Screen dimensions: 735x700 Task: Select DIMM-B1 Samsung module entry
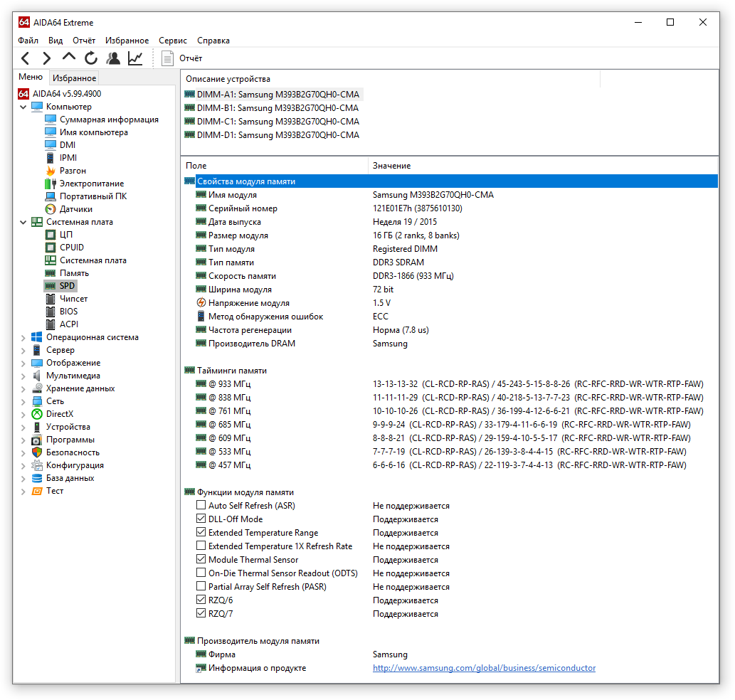coord(277,107)
